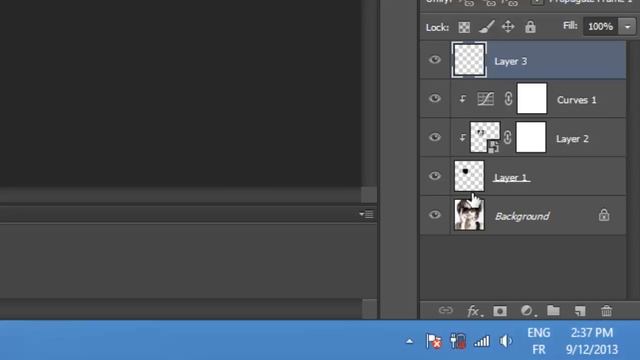The width and height of the screenshot is (640, 360).
Task: Select the Curves 1 layer name
Action: tap(577, 100)
